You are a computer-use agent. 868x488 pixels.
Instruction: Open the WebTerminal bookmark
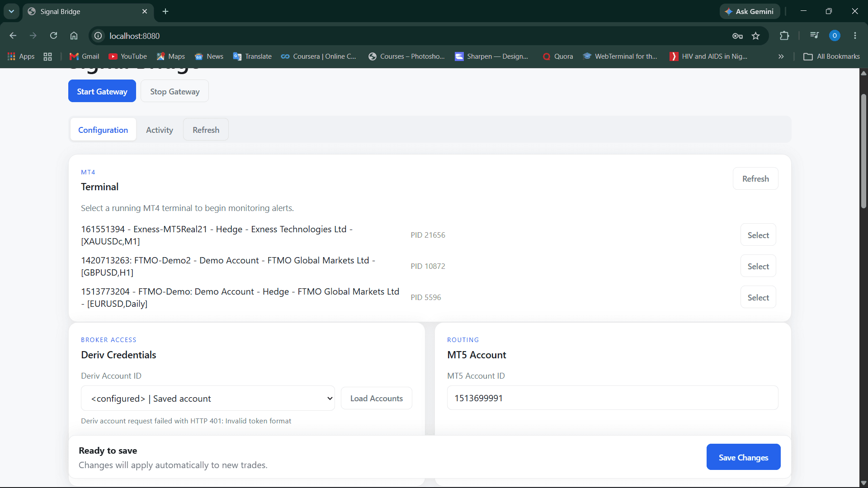620,56
